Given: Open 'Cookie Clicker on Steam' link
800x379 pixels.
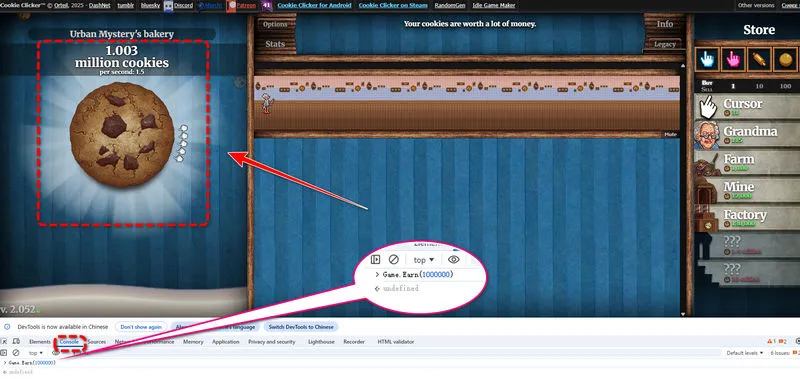Looking at the screenshot, I should point(393,6).
